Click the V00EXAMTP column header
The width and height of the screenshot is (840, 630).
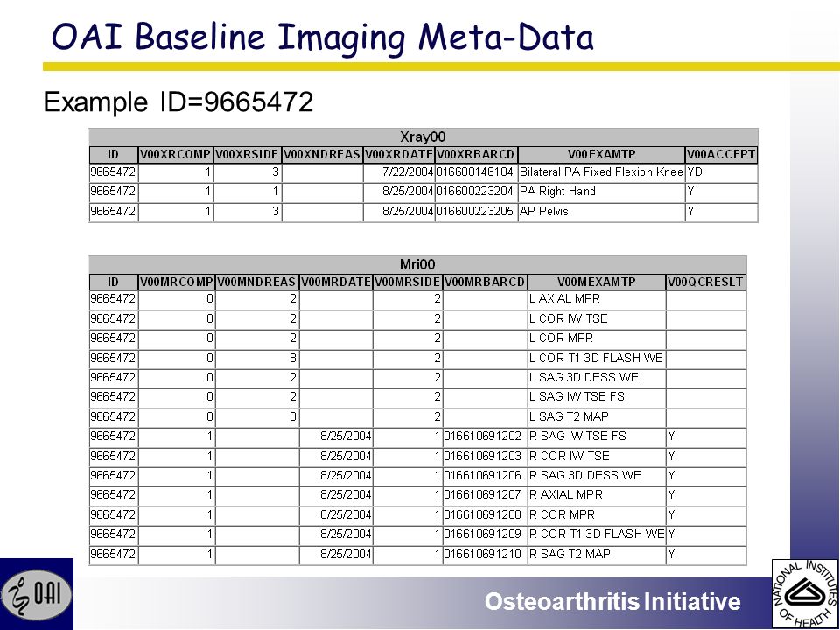point(602,155)
